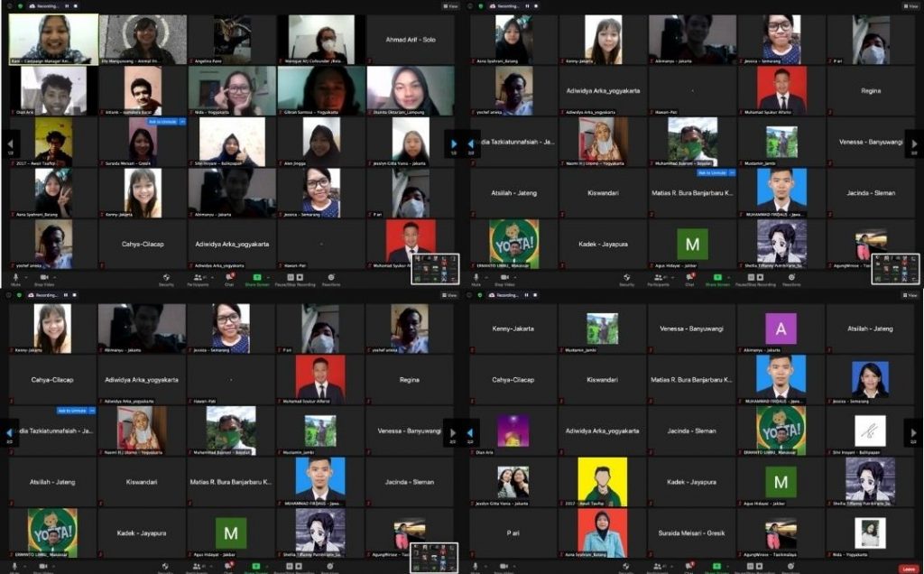Pause recording via top indicator in bottom-left window
Viewport: 924px width, 574px height.
point(66,294)
